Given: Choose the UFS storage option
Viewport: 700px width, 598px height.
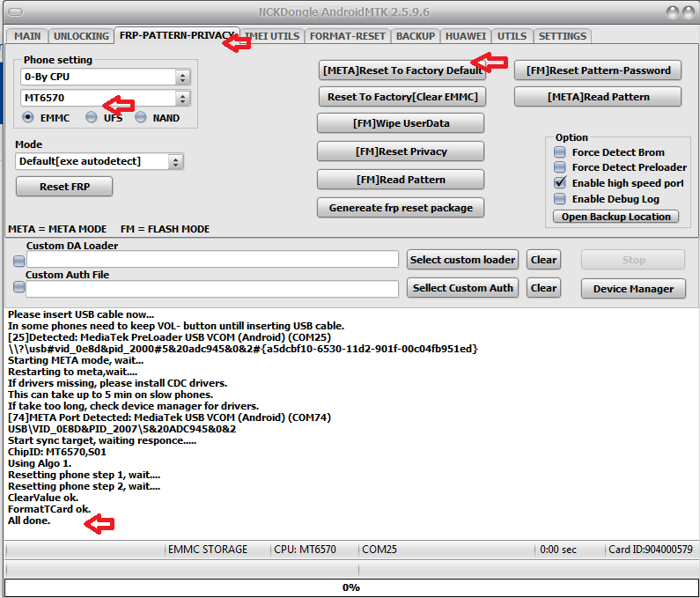Looking at the screenshot, I should pos(91,117).
